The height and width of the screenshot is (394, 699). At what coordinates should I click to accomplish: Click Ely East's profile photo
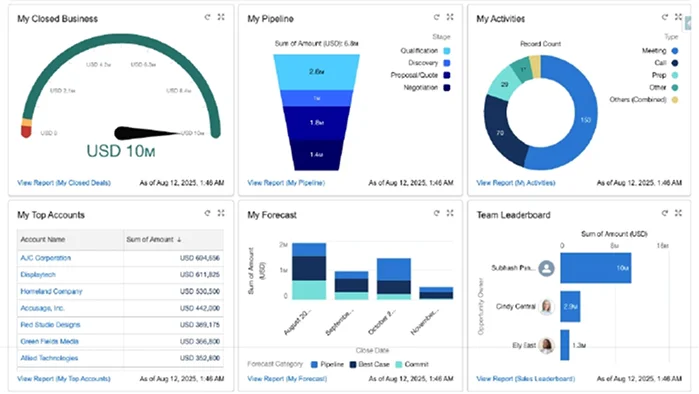point(546,345)
